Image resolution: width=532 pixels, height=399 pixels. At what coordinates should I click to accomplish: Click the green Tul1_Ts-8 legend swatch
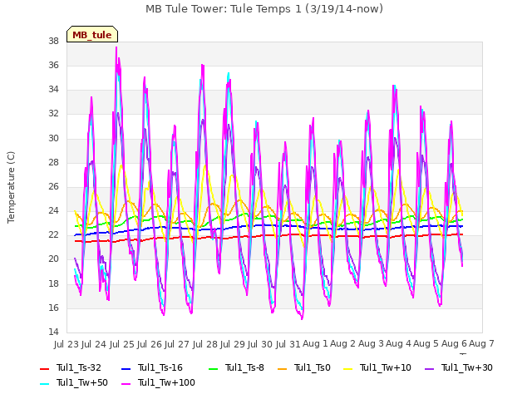[213, 369]
